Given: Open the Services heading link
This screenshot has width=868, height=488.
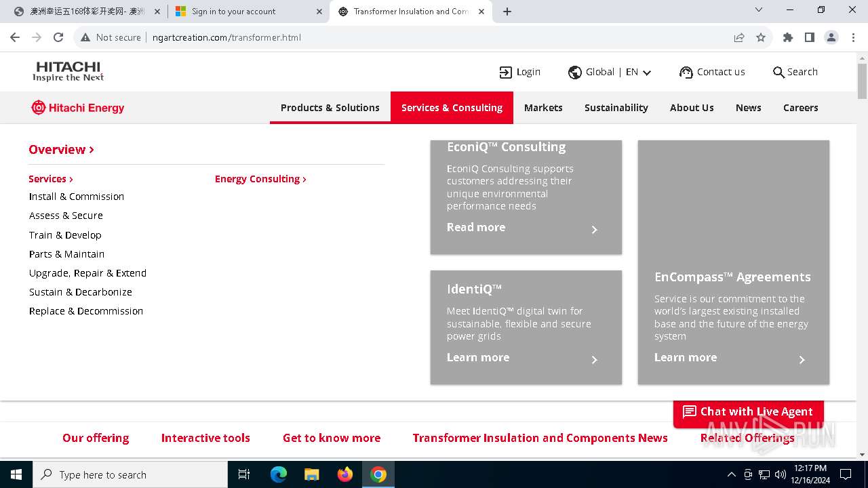Looking at the screenshot, I should (x=51, y=179).
